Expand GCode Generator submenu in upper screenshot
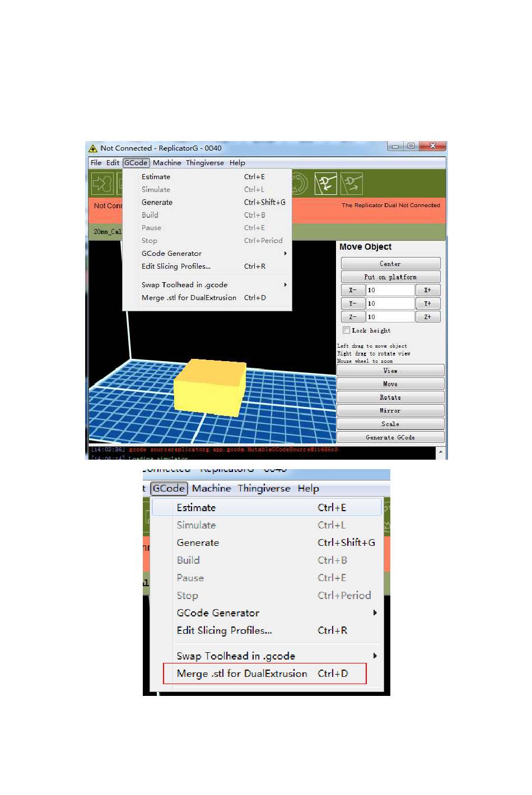 click(285, 254)
